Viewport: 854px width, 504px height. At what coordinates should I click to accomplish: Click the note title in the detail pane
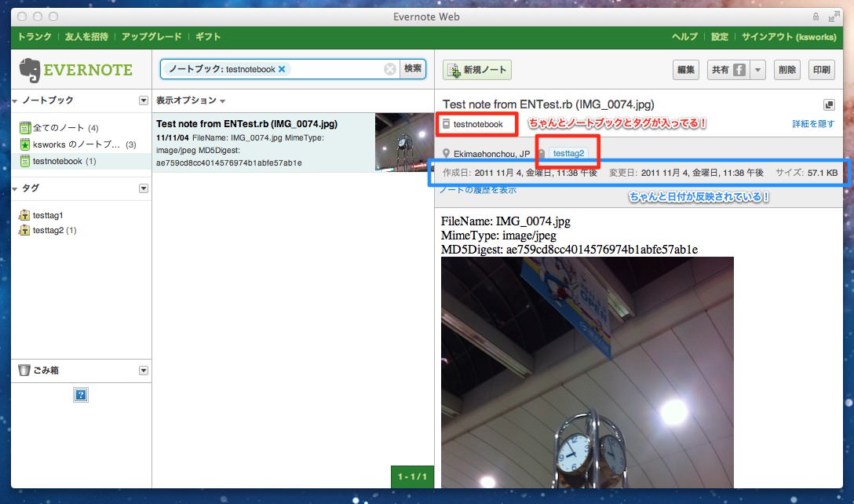pyautogui.click(x=549, y=104)
